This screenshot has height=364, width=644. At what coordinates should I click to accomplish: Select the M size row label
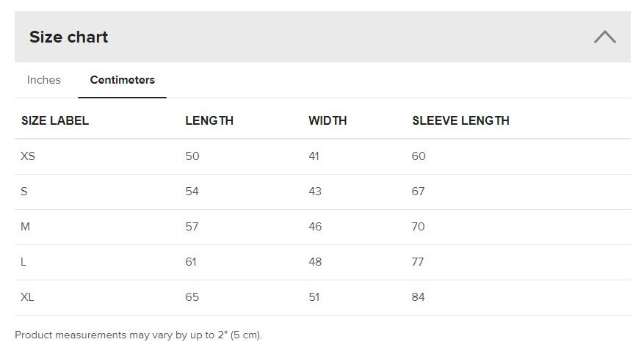point(25,227)
